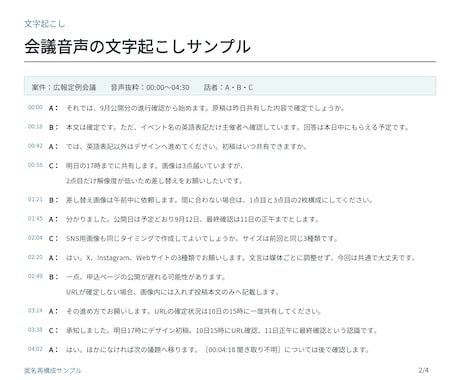The height and width of the screenshot is (380, 460).
Task: Click the 音声抜粋:00:00〜04:30 label
Action: 150,87
